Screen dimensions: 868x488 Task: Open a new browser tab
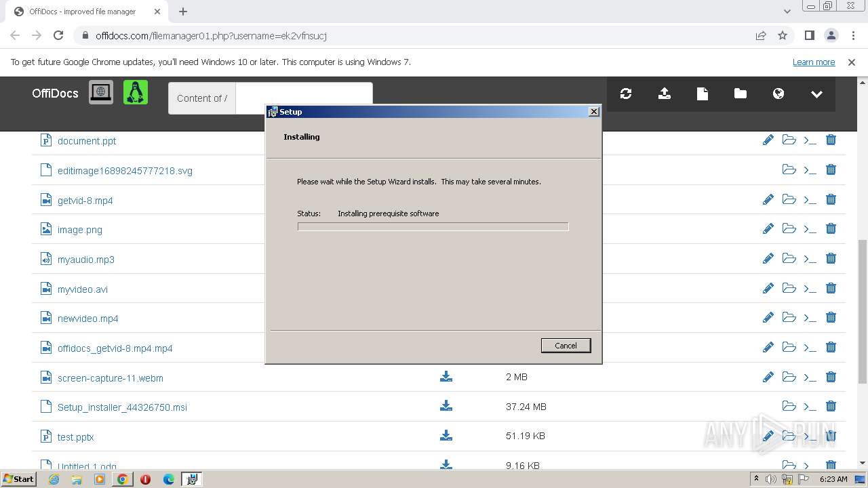point(182,12)
